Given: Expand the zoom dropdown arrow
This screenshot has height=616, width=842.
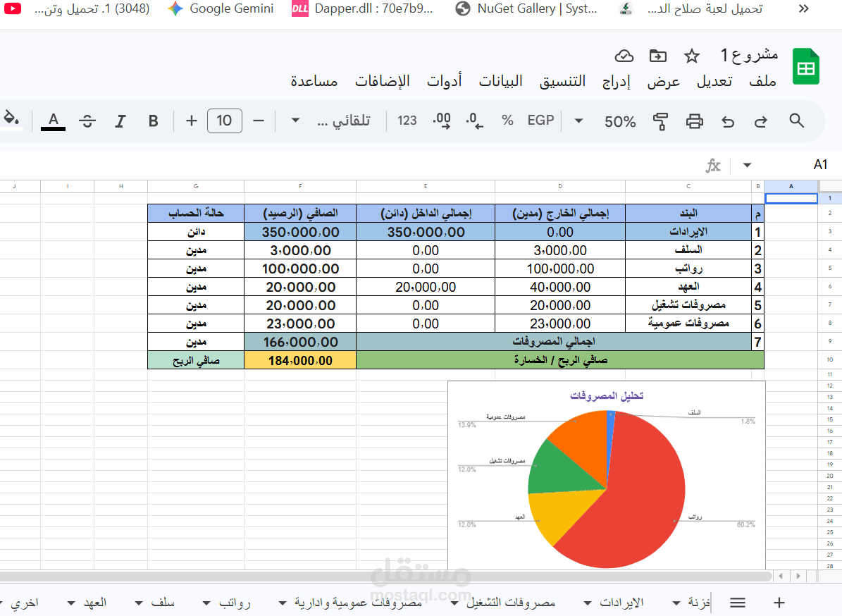Looking at the screenshot, I should click(x=578, y=121).
